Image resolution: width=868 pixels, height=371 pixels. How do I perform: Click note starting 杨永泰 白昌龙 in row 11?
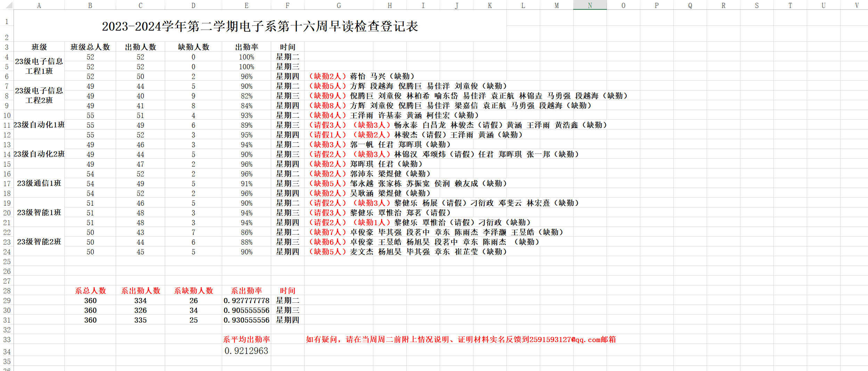(458, 125)
